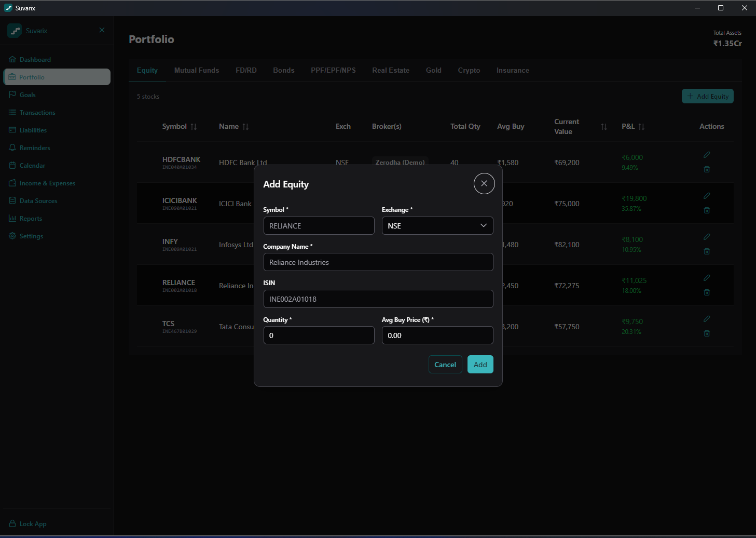Screen dimensions: 756x538
Task: Focus the Quantity input field
Action: click(319, 335)
